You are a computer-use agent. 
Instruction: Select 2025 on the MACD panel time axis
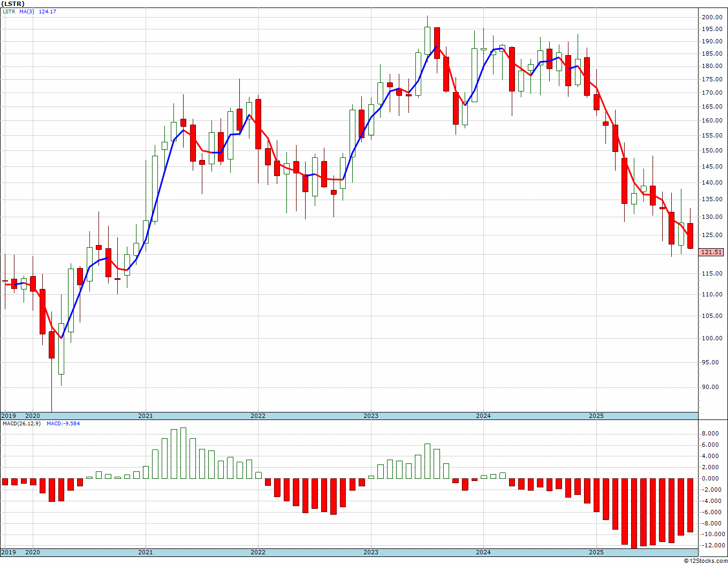click(596, 552)
